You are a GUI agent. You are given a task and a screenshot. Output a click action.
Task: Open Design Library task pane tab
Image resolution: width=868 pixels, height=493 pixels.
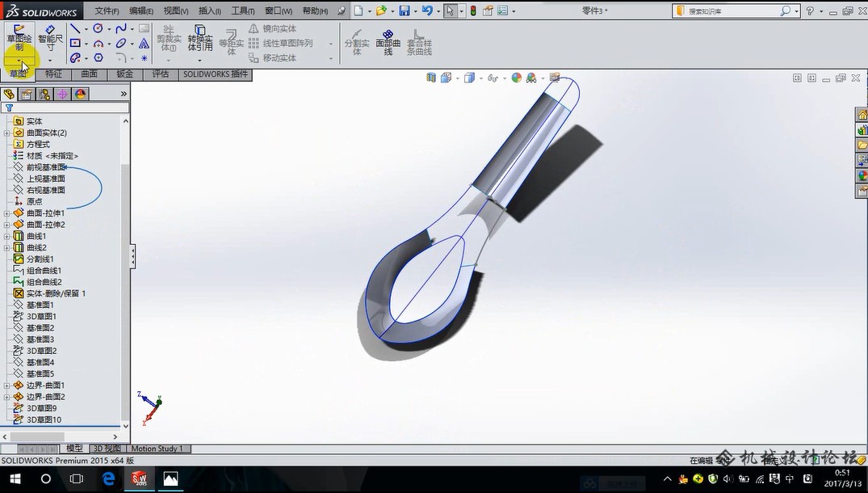862,130
